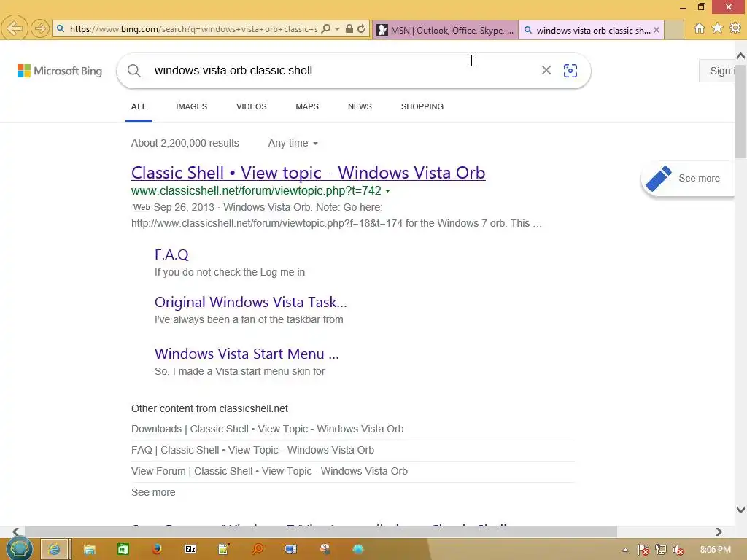Open a new blank tab button

(673, 30)
